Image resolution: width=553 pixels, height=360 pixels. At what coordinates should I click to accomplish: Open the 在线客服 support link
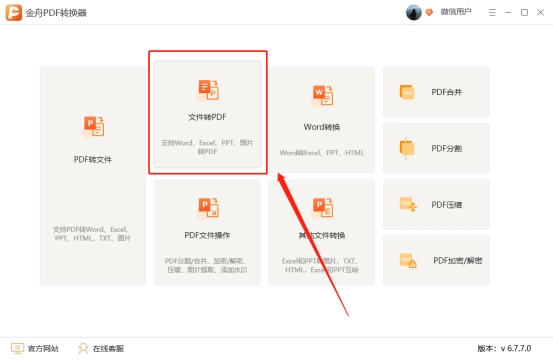point(108,349)
